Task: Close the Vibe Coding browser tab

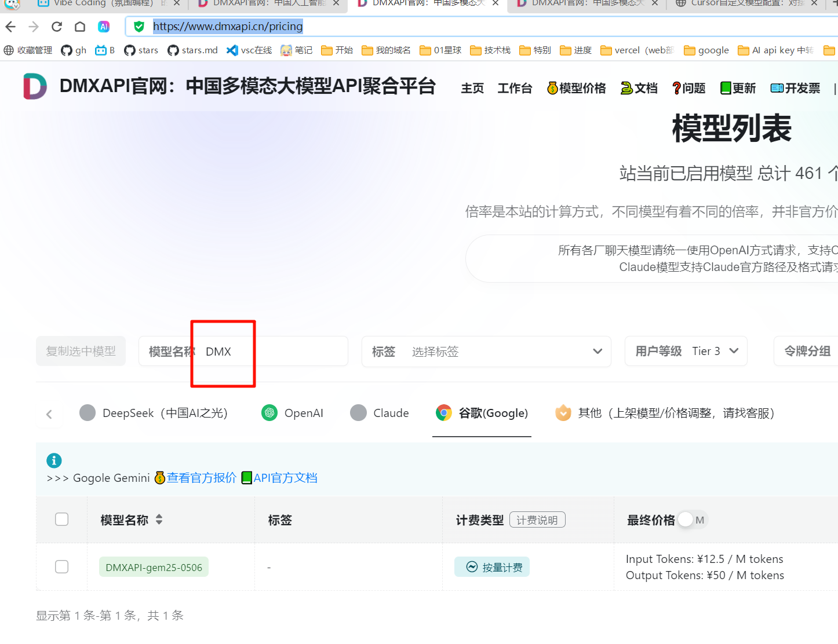Action: click(x=177, y=3)
